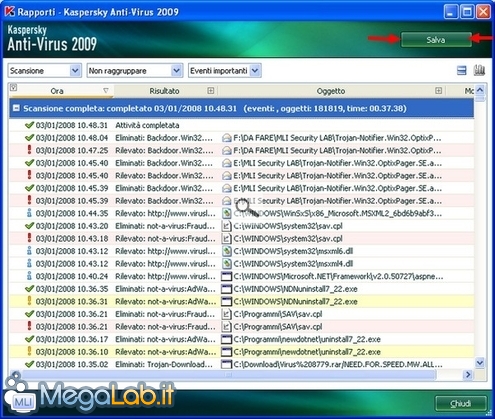The height and width of the screenshot is (419, 495).
Task: Click the Oggetto column header
Action: pos(331,91)
